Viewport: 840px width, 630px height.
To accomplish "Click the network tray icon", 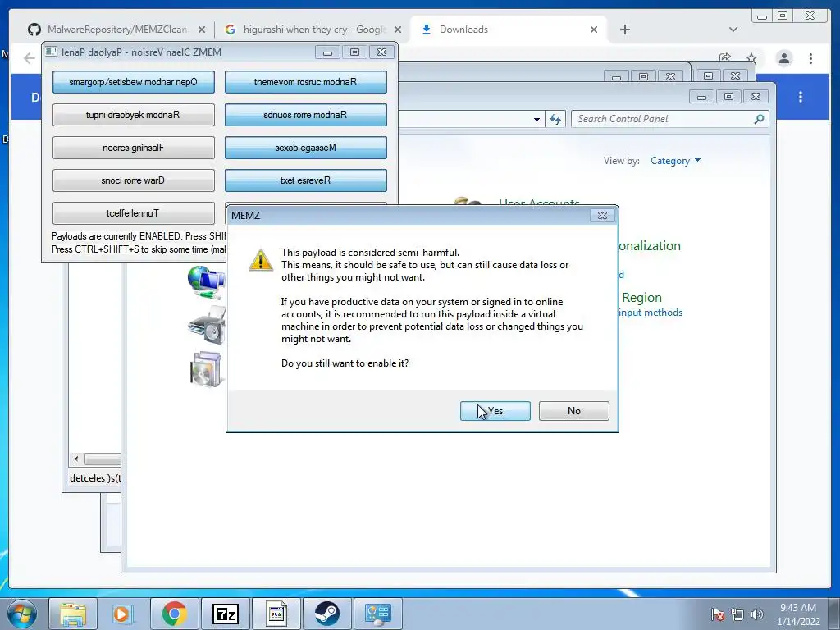I will 737,614.
